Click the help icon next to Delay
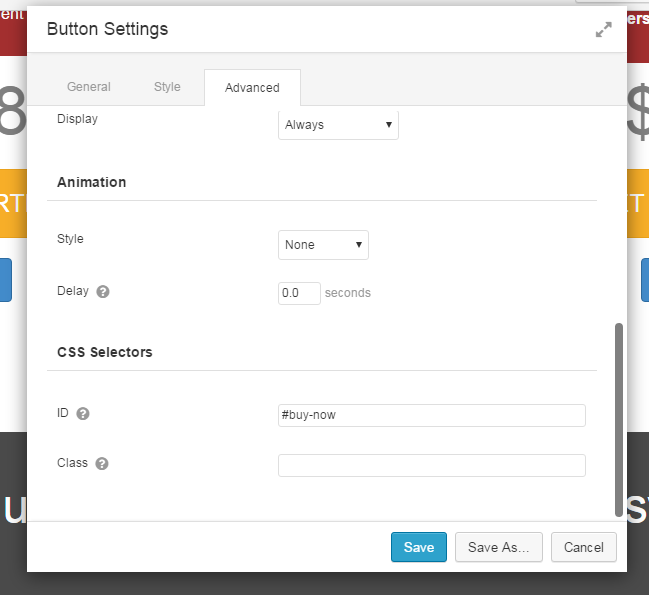The image size is (649, 595). pos(103,292)
